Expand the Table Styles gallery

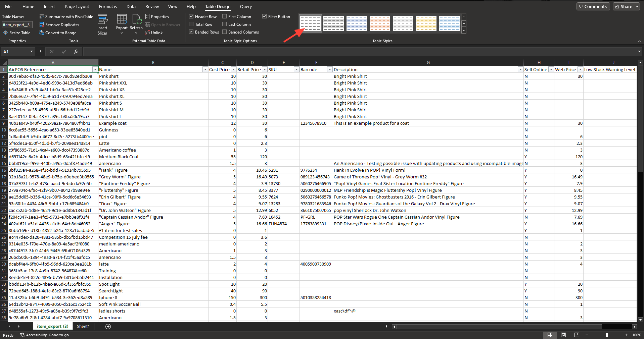(464, 30)
